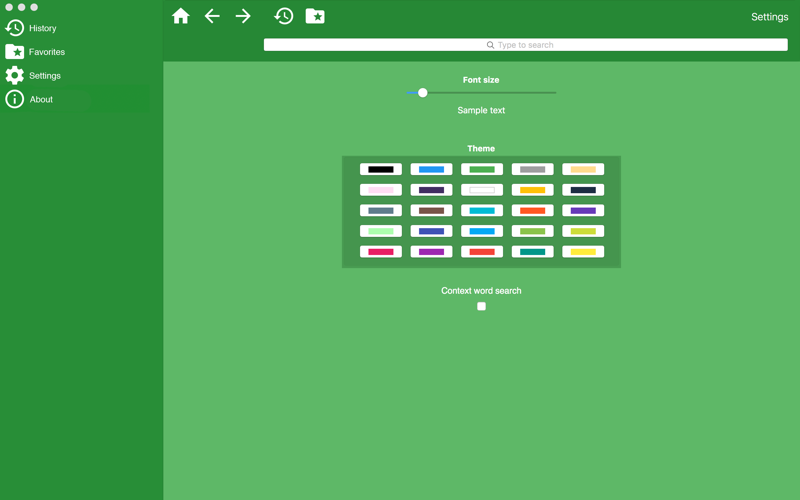The image size is (800, 500).
Task: Select the sidebar About info icon
Action: point(14,99)
